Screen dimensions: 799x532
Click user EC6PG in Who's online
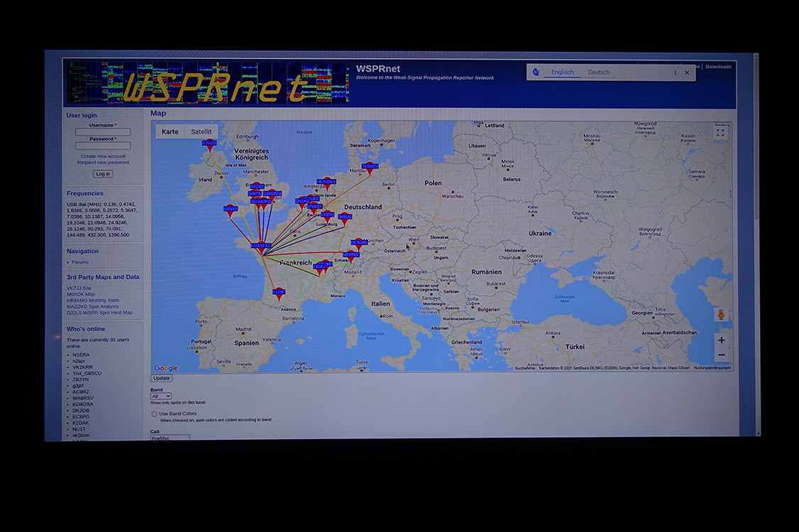coord(81,417)
